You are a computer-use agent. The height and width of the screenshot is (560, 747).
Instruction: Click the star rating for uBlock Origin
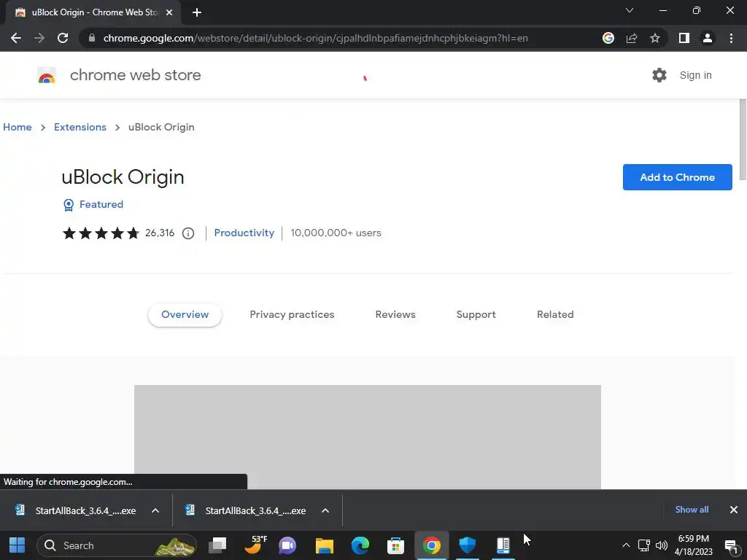click(101, 233)
